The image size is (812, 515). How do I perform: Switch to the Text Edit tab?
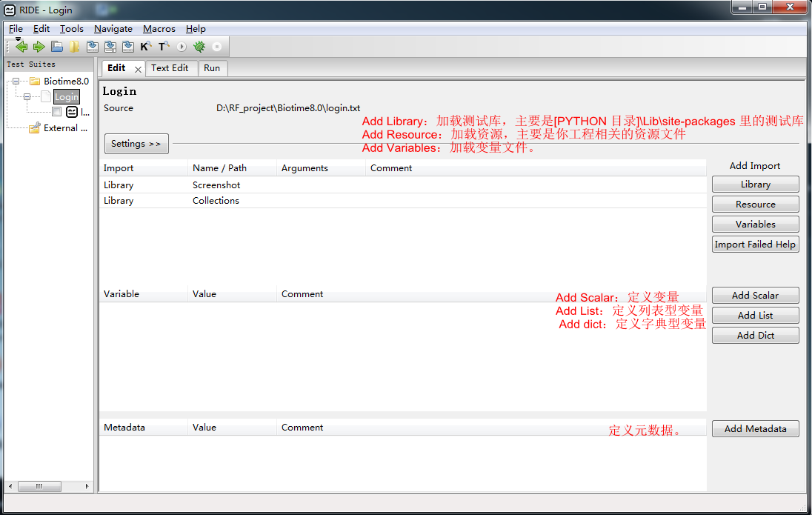pos(170,68)
